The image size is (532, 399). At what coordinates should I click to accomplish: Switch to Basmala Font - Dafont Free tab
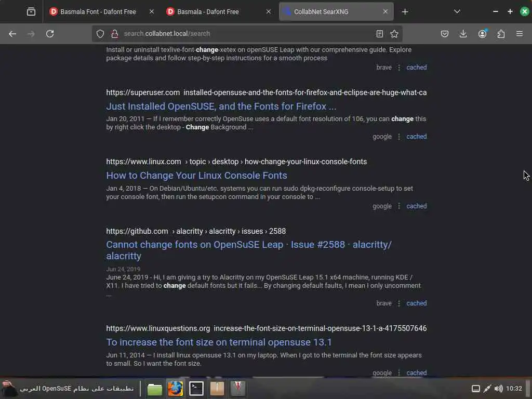tap(98, 12)
